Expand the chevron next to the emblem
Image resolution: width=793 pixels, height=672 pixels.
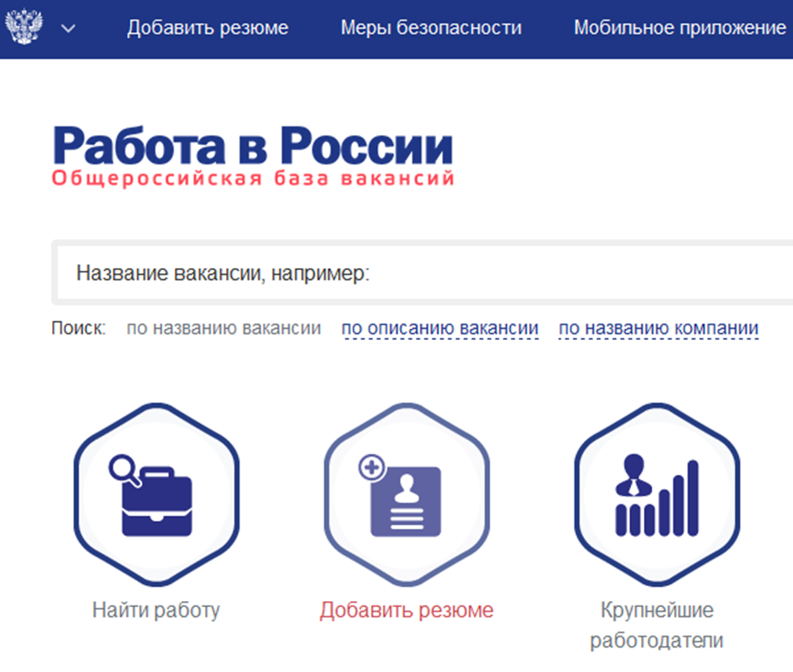click(x=68, y=29)
